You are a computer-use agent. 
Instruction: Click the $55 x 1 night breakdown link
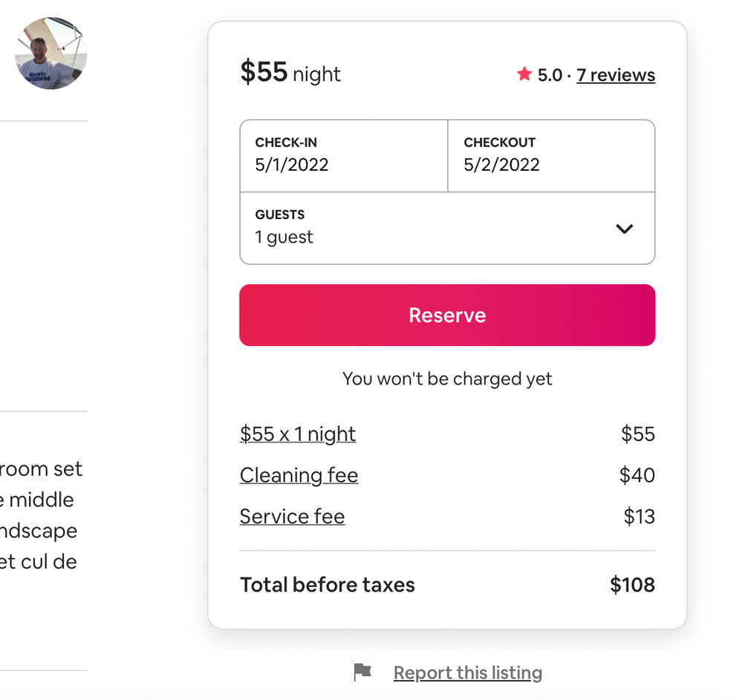[x=298, y=434]
